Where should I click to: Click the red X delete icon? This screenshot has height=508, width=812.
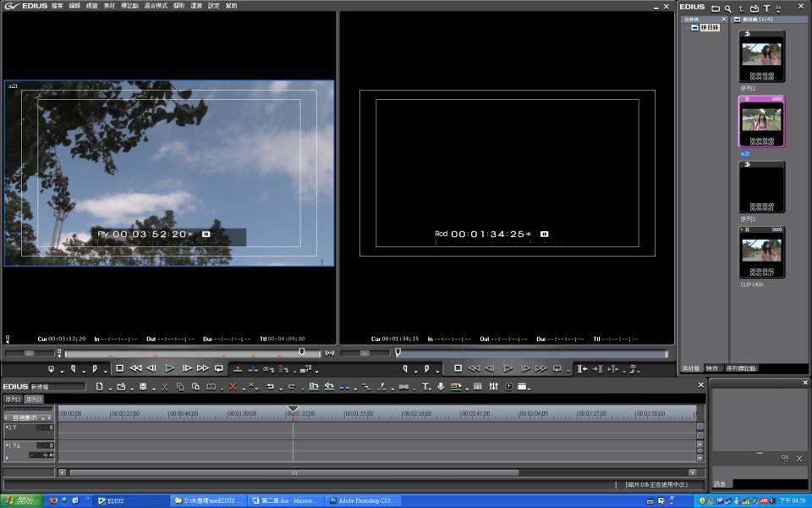pos(233,387)
